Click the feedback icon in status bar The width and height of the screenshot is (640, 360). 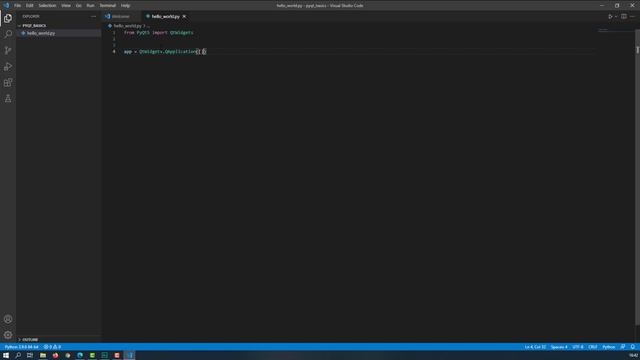click(623, 347)
